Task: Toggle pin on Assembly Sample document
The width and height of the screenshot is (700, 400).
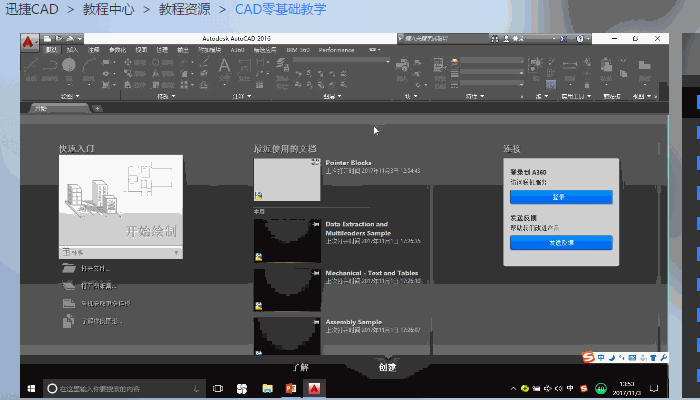Action: click(316, 321)
